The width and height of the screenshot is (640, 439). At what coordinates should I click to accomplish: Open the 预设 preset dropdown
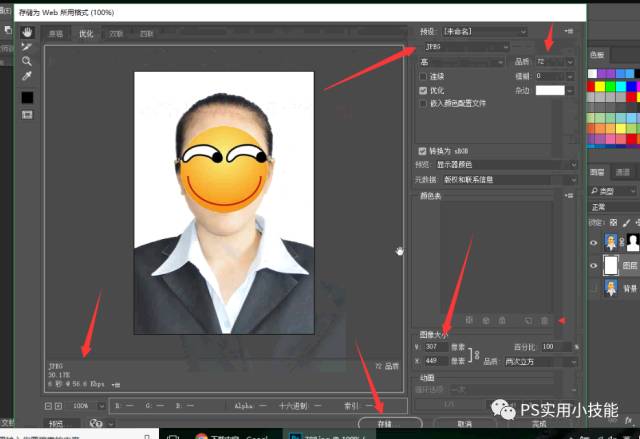click(485, 31)
